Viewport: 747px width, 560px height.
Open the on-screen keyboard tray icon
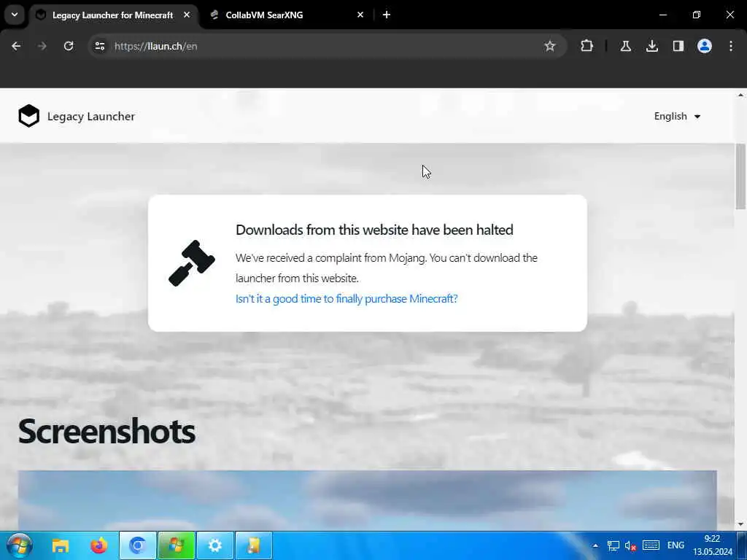click(651, 545)
